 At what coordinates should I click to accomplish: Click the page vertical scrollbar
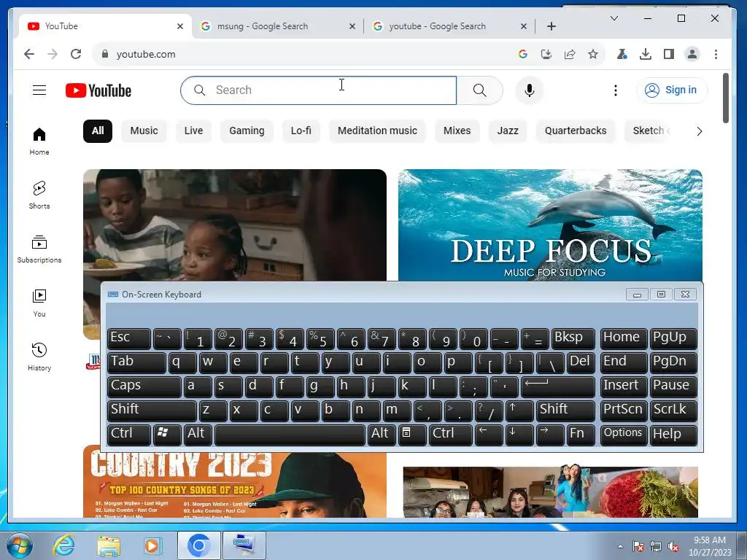pyautogui.click(x=726, y=98)
